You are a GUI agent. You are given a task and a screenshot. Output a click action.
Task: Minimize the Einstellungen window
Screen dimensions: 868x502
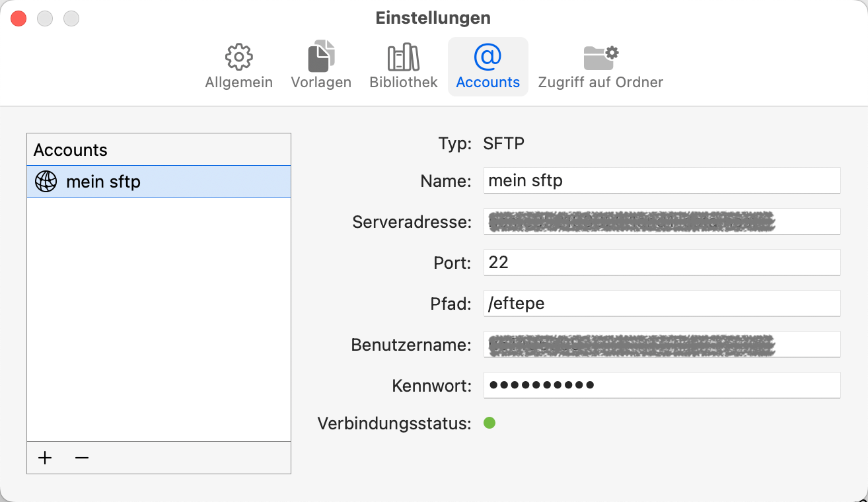coord(45,18)
